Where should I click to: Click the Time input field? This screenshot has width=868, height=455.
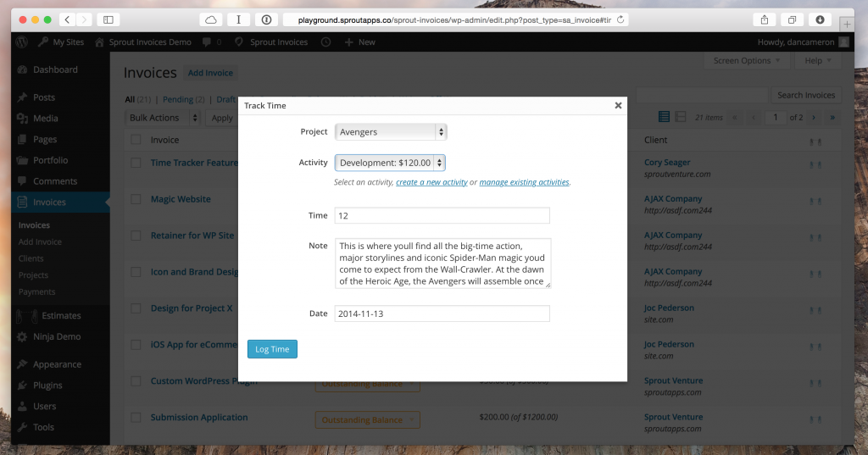click(x=442, y=216)
